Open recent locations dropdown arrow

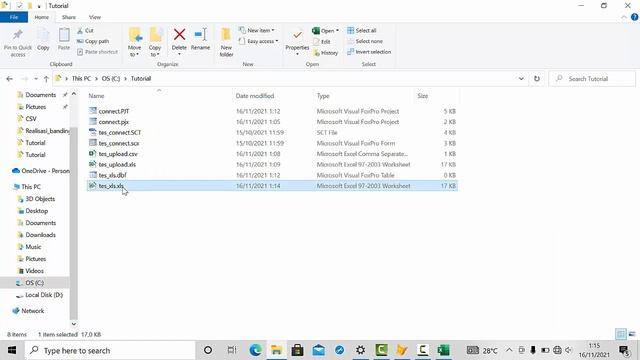(x=36, y=79)
